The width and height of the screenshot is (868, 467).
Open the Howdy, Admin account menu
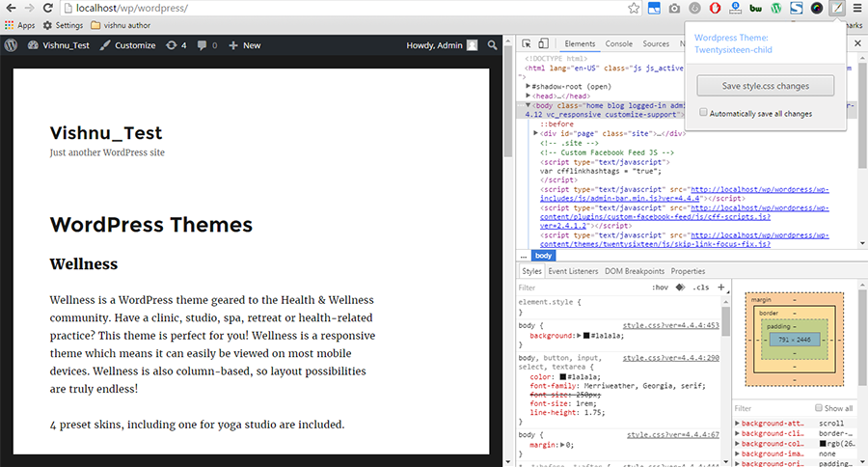442,45
